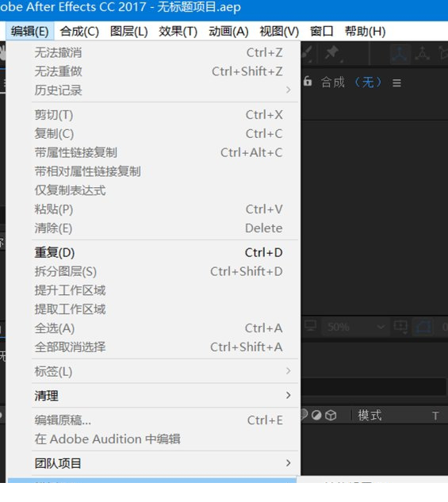Click the timeline search input field

373,386
